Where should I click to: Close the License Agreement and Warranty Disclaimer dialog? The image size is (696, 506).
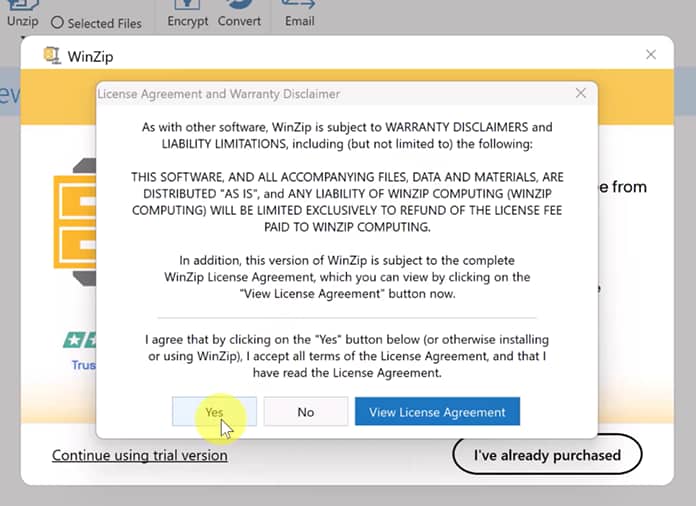tap(580, 93)
